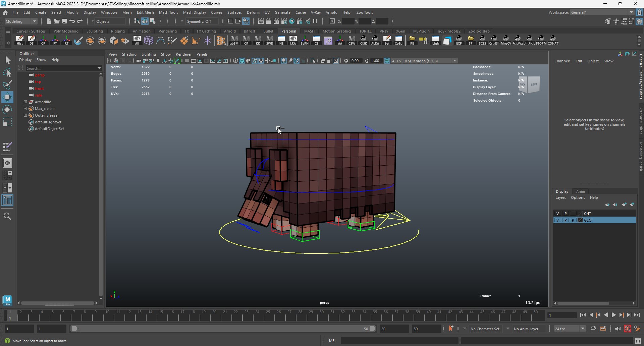The height and width of the screenshot is (346, 644).
Task: Open the Layers menu in layer editor
Action: [560, 197]
